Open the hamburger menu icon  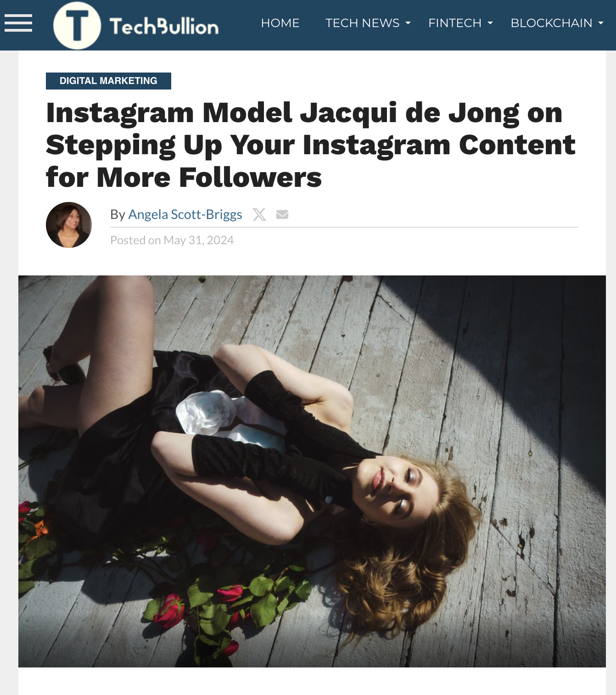tap(18, 23)
